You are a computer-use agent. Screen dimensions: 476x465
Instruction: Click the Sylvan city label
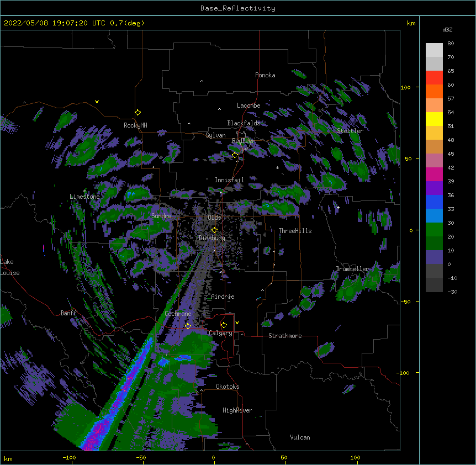[x=215, y=135]
